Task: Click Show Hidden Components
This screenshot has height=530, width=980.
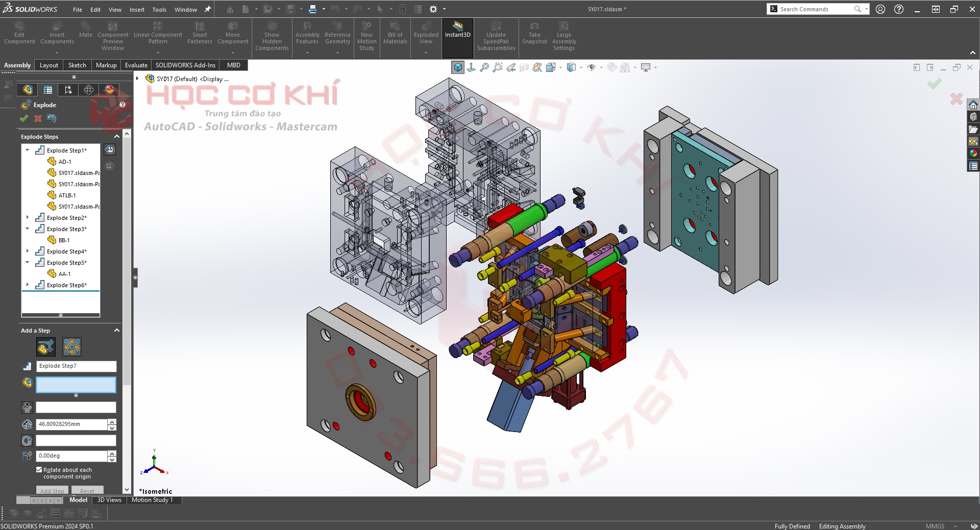Action: (272, 37)
